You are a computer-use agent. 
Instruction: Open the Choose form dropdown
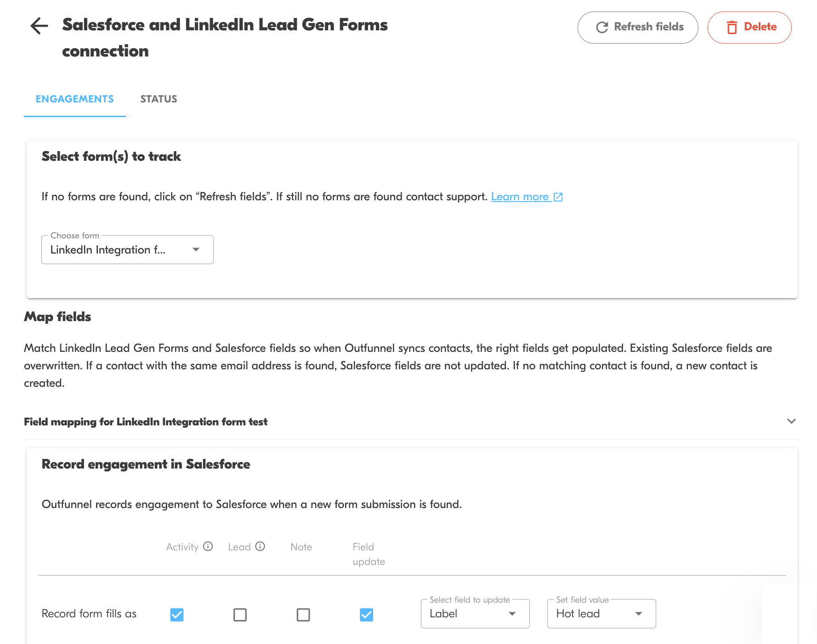(x=127, y=250)
